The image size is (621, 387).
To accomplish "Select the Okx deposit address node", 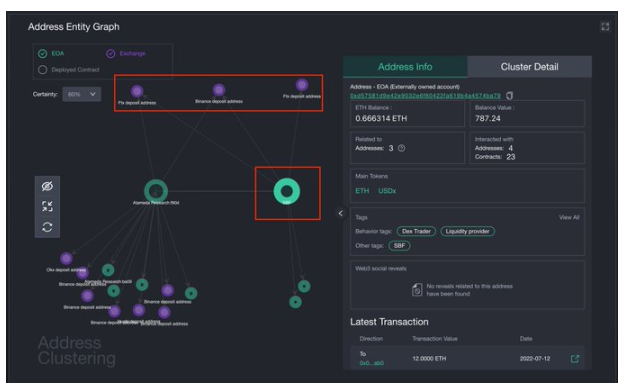I will [66, 259].
